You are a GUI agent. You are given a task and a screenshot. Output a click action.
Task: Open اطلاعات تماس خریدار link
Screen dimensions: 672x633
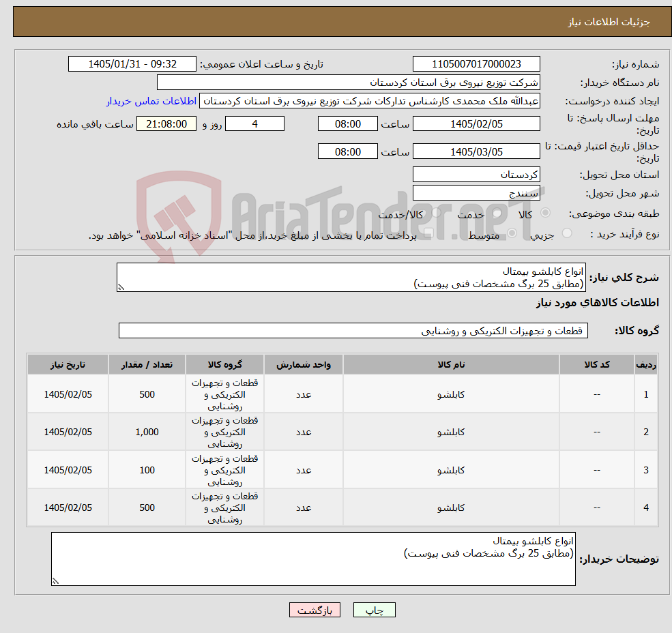151,101
